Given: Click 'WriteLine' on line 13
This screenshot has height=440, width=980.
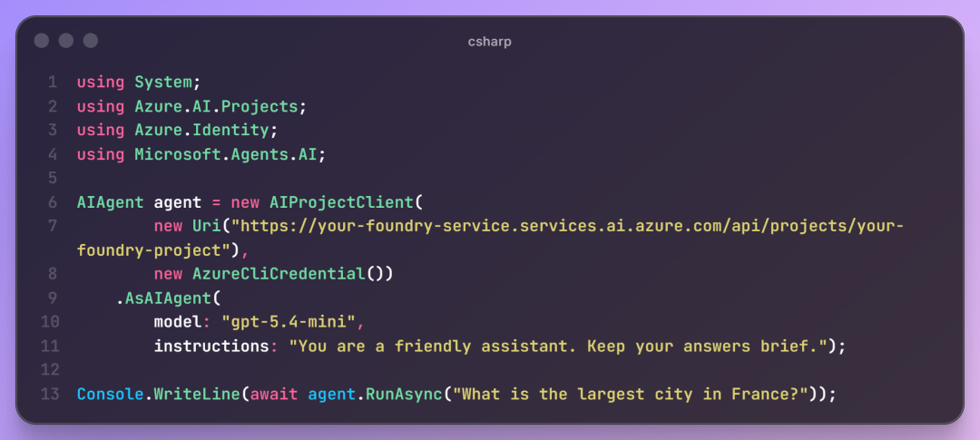Looking at the screenshot, I should tap(197, 395).
